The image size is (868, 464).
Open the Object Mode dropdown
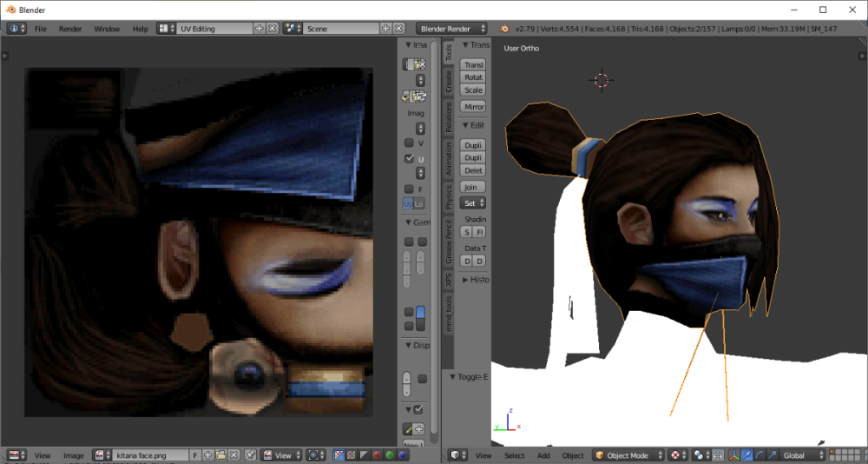click(628, 455)
